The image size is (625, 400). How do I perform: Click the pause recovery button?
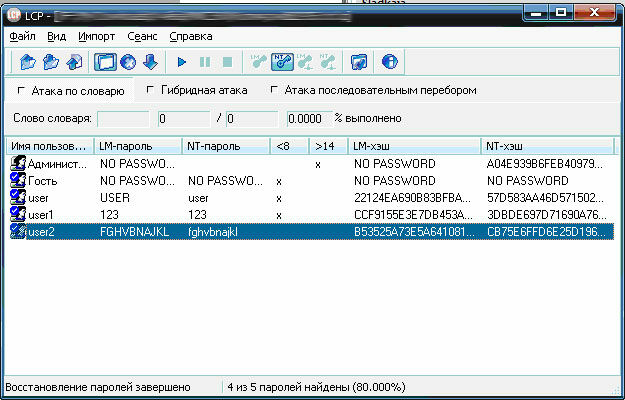click(205, 62)
